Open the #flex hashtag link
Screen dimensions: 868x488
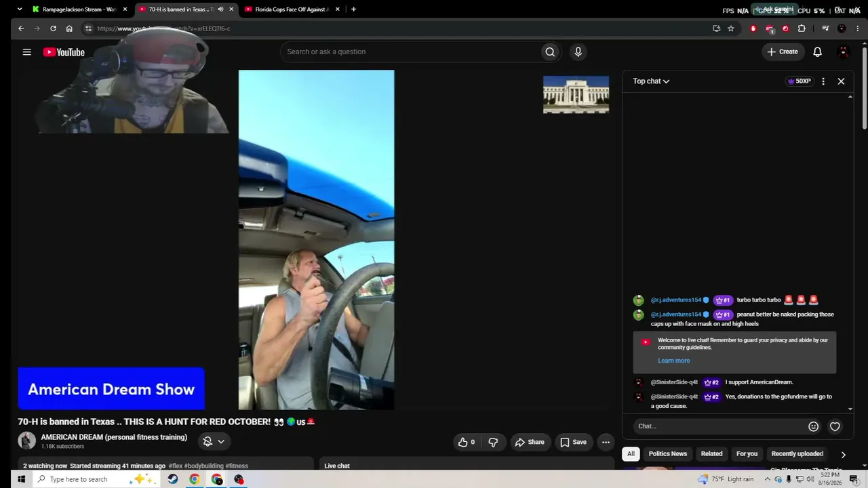click(176, 466)
